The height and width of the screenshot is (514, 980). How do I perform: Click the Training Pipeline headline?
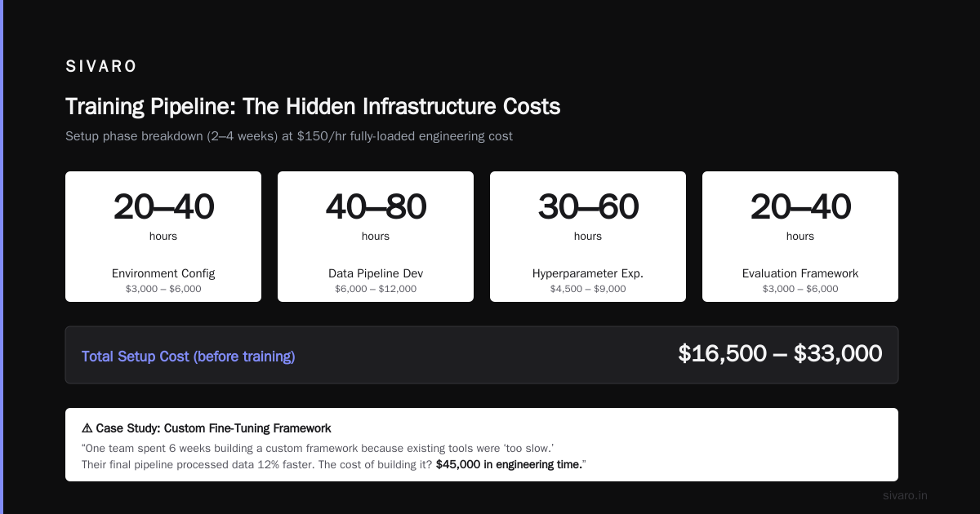coord(313,107)
